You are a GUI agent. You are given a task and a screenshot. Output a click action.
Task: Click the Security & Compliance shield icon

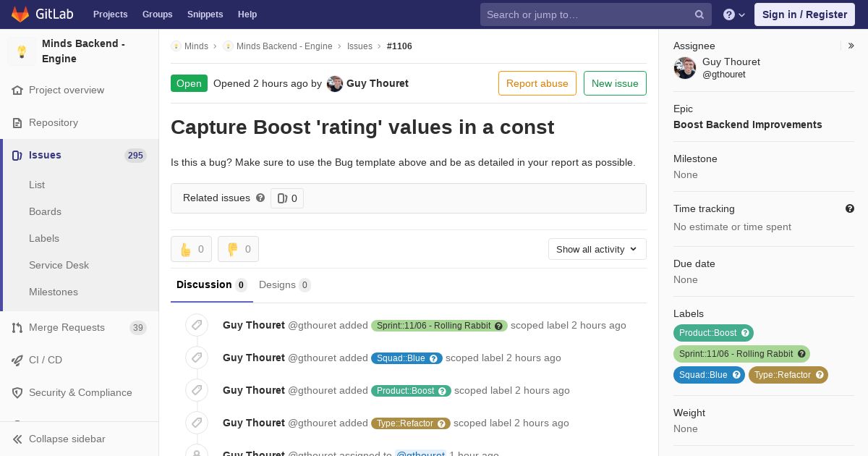pyautogui.click(x=17, y=393)
